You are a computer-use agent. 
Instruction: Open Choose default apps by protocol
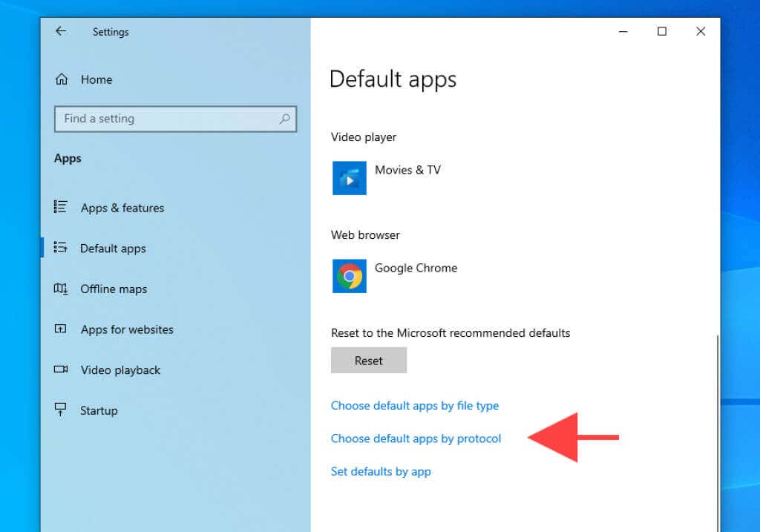click(x=416, y=439)
